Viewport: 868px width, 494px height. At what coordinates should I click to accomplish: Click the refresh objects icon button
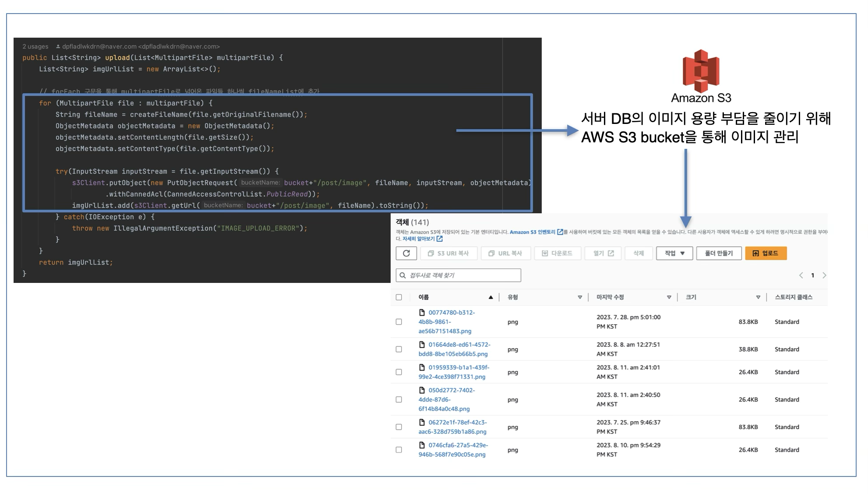406,253
